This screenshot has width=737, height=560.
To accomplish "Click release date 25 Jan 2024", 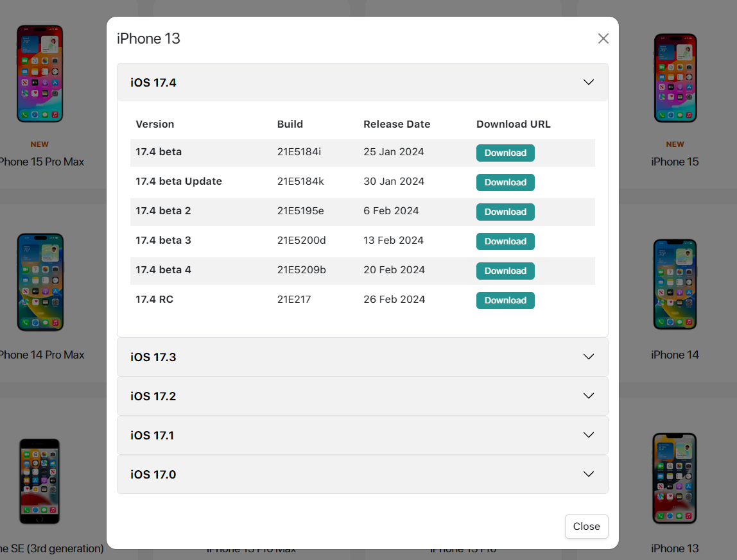I will 394,152.
